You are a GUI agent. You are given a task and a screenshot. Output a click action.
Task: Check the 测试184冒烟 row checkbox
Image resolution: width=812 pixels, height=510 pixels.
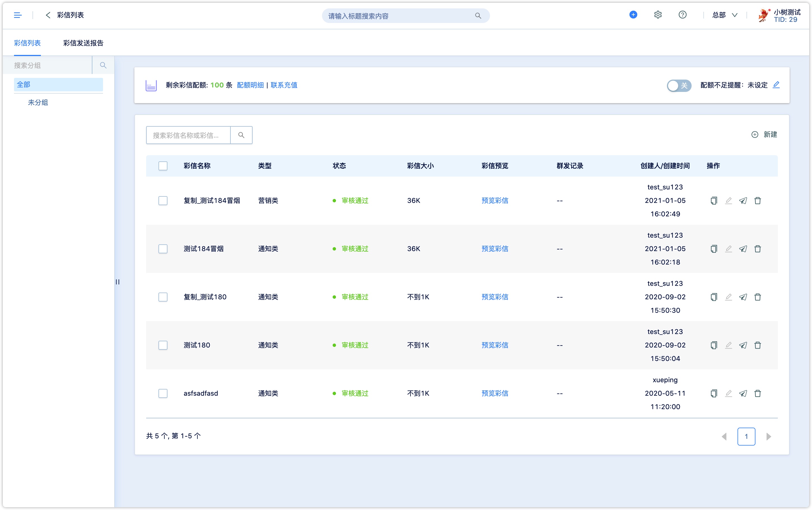point(163,249)
